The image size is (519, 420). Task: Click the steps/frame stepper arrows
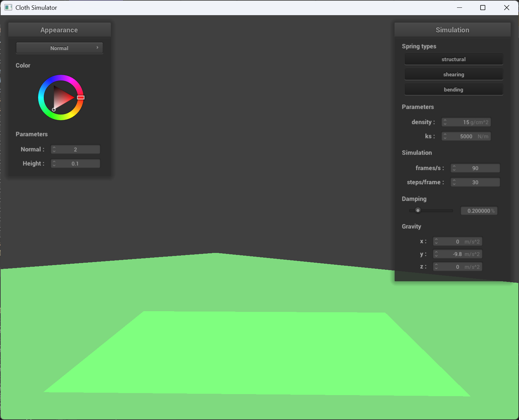point(454,182)
